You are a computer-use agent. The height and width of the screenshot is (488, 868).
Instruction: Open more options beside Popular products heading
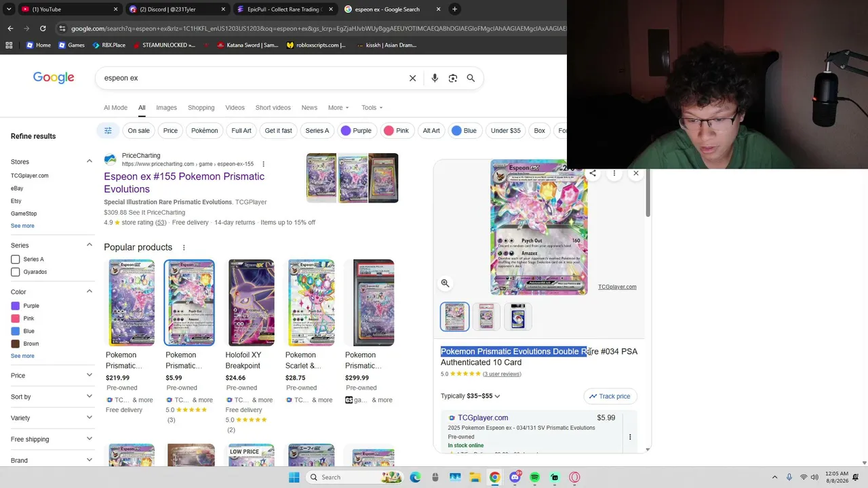[184, 247]
